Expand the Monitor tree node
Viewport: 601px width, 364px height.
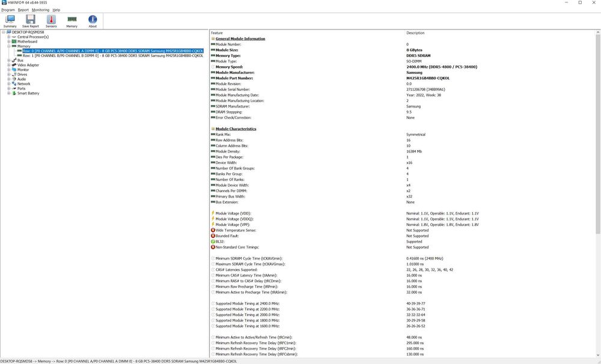click(x=9, y=70)
